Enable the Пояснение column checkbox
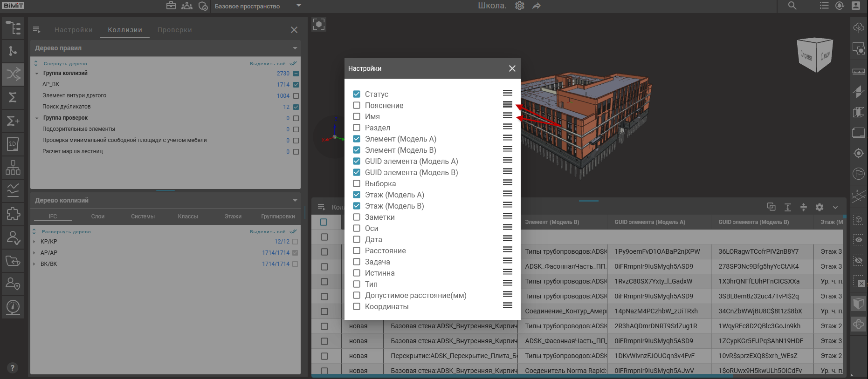Viewport: 868px width, 379px height. [357, 105]
